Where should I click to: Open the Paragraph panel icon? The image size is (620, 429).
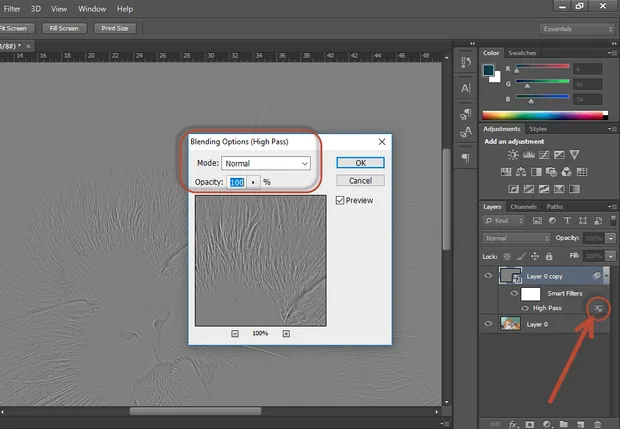pos(466,158)
